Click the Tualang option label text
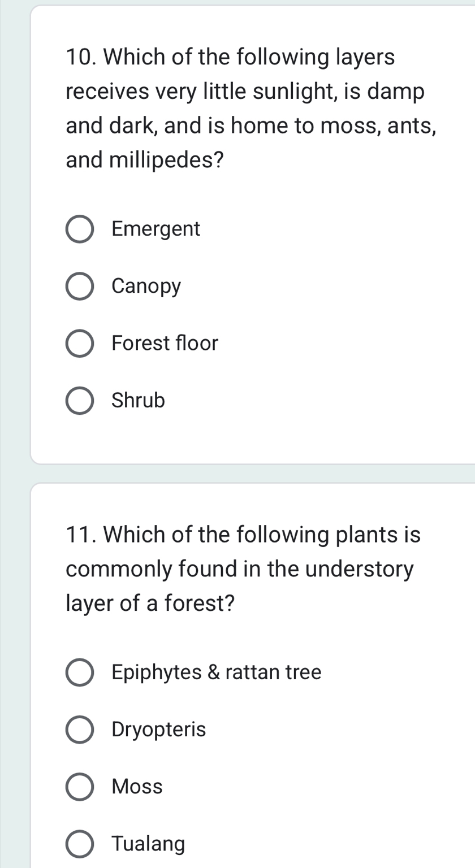 pos(148,843)
